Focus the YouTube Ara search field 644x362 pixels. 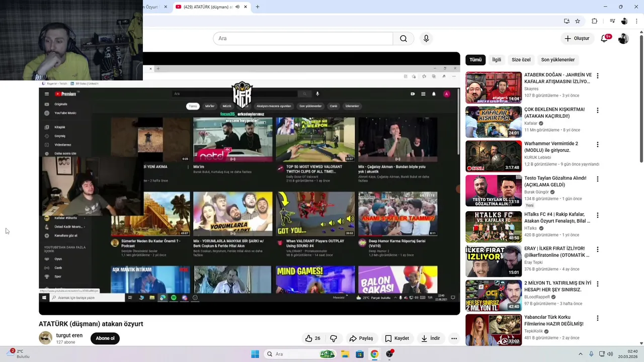pyautogui.click(x=303, y=39)
